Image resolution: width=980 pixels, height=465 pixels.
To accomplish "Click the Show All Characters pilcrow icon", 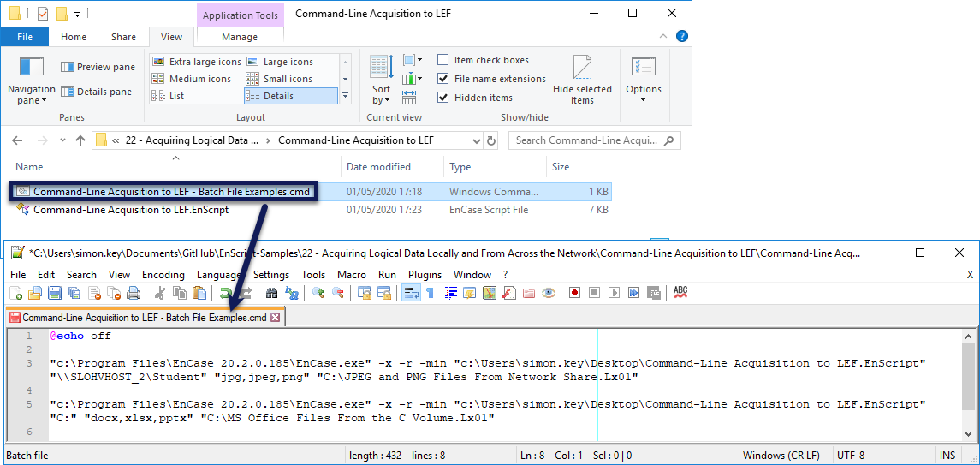I will tap(430, 293).
